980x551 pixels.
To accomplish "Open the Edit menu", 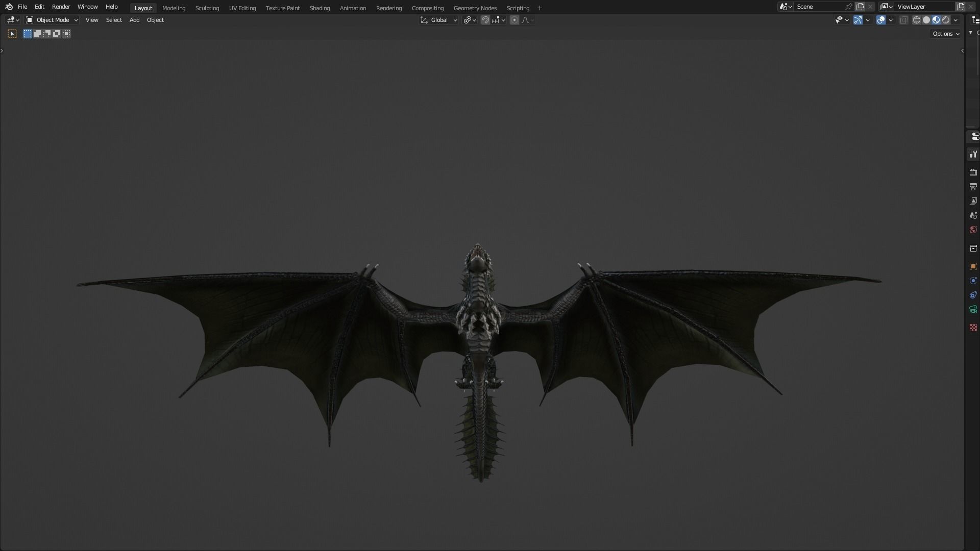I will click(x=39, y=7).
